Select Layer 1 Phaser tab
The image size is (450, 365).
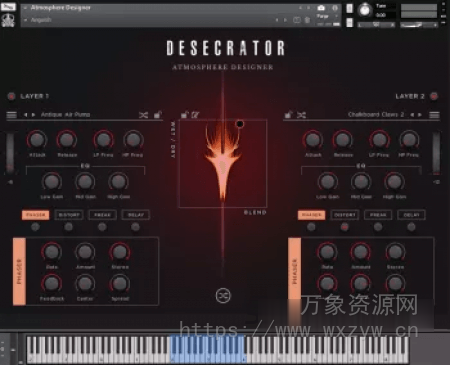tap(36, 215)
